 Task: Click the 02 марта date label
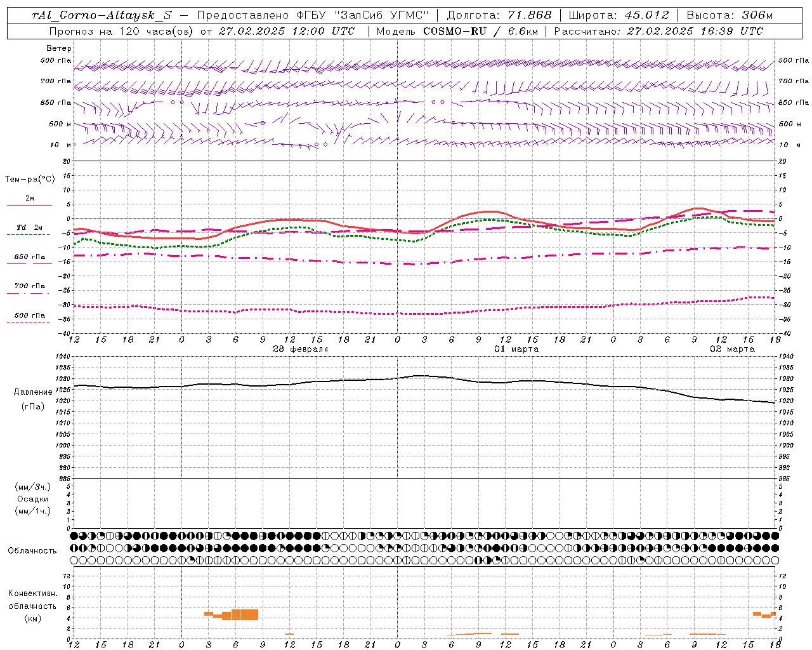tap(732, 349)
